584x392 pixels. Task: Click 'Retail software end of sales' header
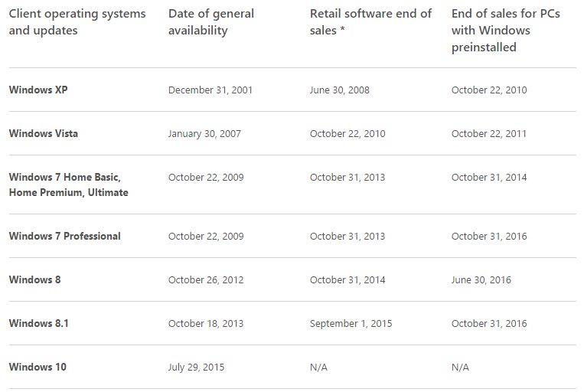tap(370, 22)
